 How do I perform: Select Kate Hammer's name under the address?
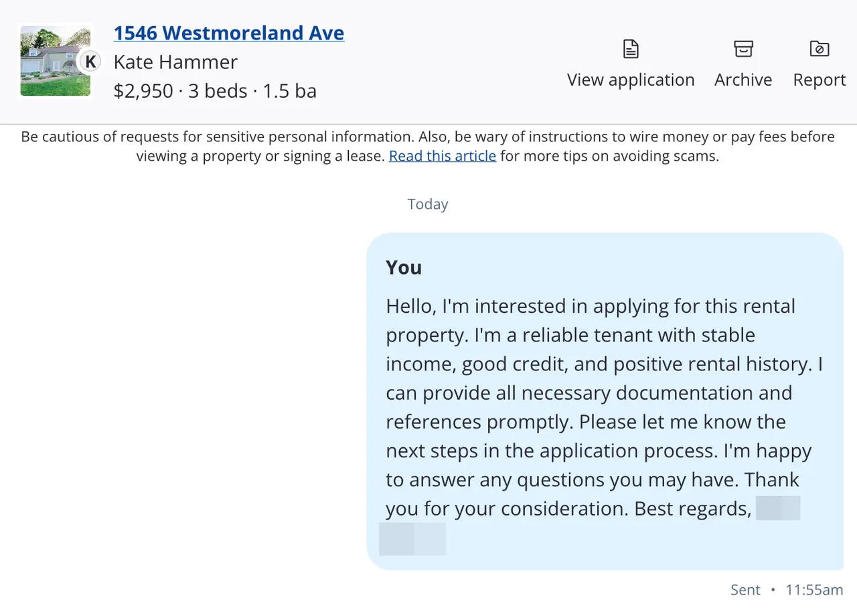[x=175, y=62]
